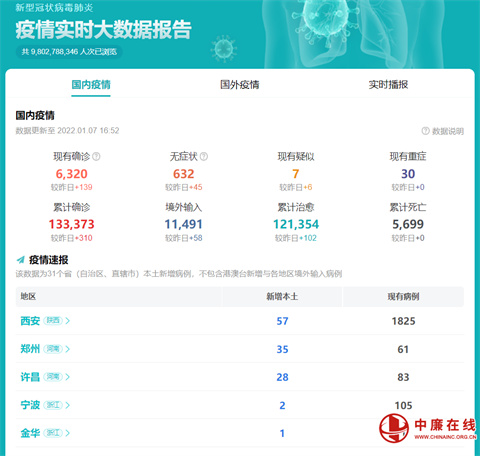The height and width of the screenshot is (456, 480).
Task: Click the 较昨日+45 change under 无症状
Action: tap(184, 187)
